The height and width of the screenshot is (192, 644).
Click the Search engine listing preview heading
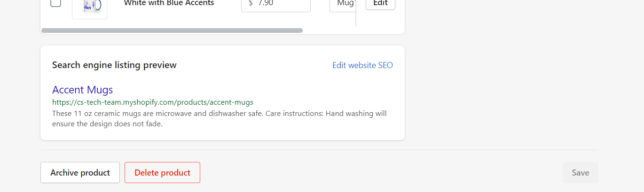[114, 65]
